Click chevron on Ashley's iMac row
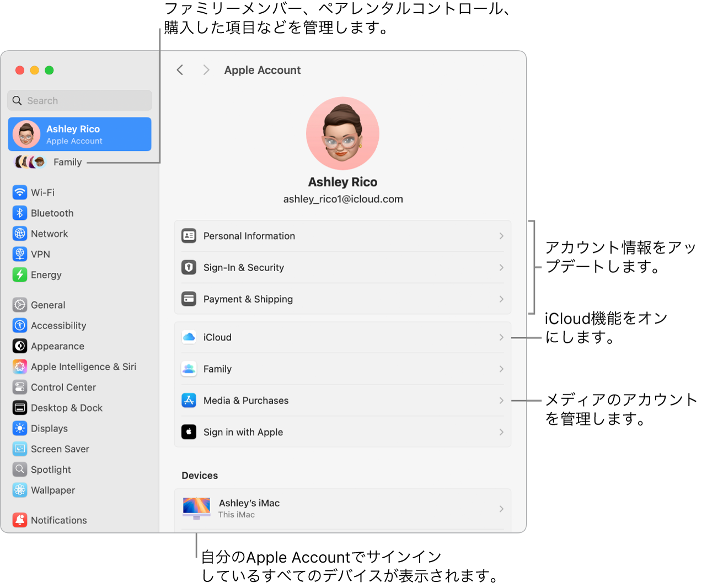The image size is (707, 588). point(501,509)
